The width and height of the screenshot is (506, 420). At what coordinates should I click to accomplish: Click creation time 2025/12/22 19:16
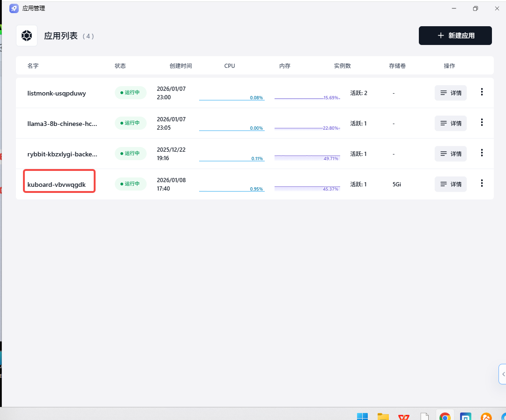171,154
